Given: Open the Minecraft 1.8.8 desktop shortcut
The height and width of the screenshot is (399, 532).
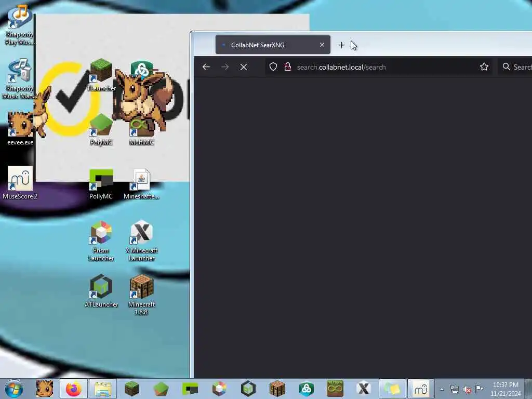Looking at the screenshot, I should tap(141, 295).
